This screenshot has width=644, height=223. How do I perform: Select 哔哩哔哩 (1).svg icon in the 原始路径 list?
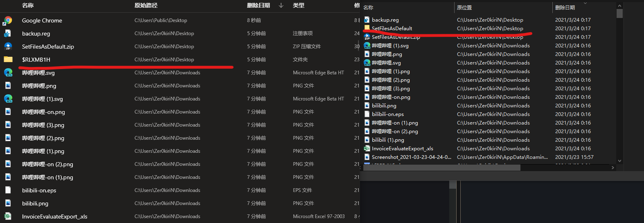click(8, 99)
